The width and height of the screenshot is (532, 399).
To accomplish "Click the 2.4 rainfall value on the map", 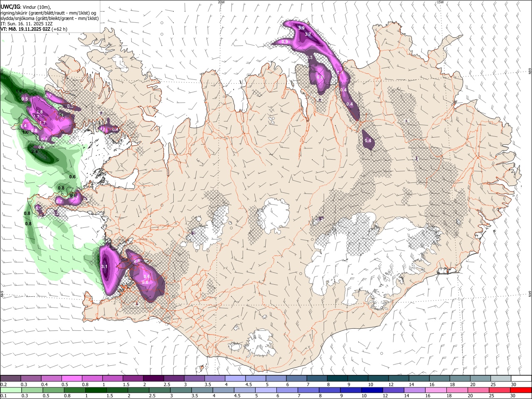I will (34, 152).
